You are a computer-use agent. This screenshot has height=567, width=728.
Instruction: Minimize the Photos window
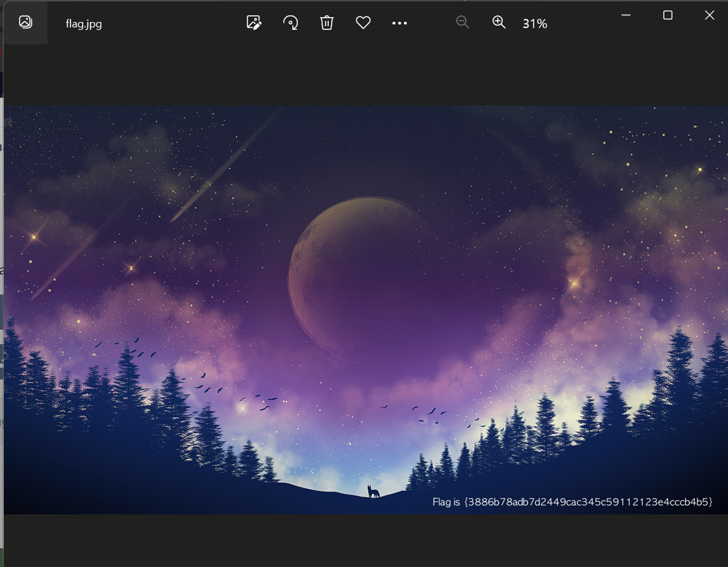coord(626,15)
